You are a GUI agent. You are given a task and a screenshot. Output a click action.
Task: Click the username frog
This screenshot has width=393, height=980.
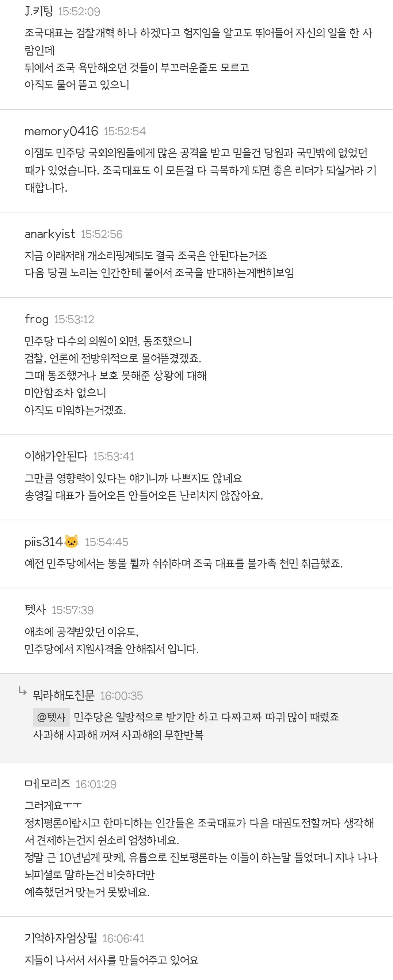click(x=37, y=319)
